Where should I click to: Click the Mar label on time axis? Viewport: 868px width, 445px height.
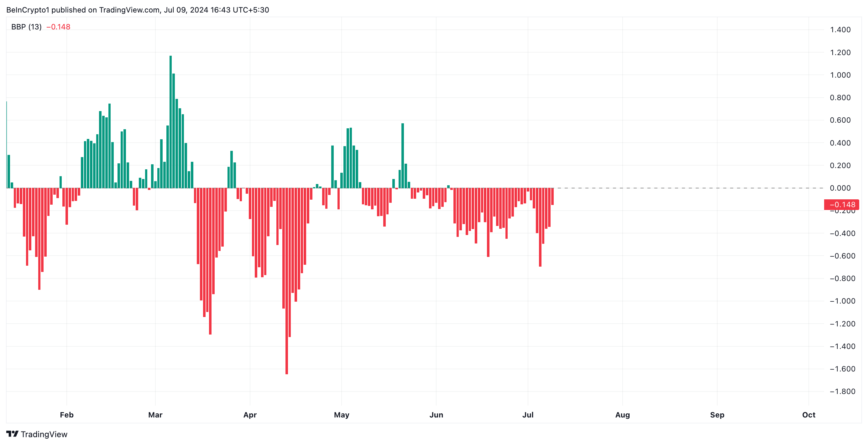click(155, 415)
